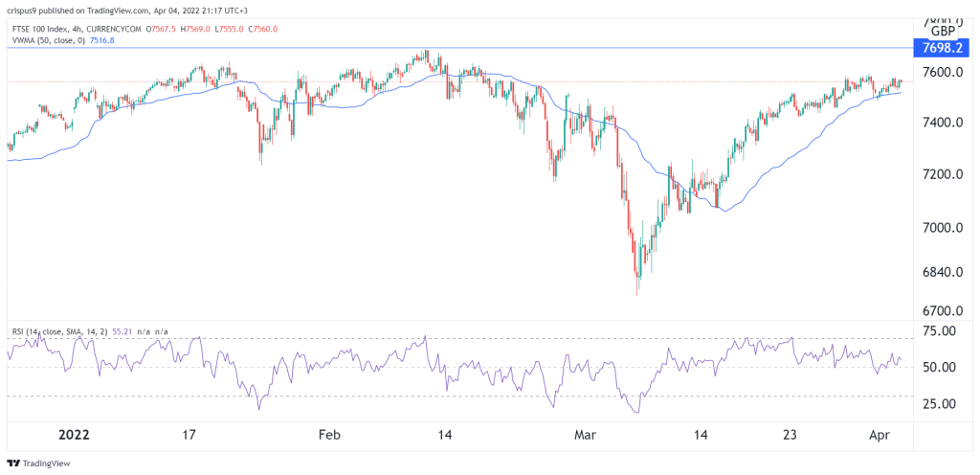Click the 75.00 RSI axis label
980x475 pixels.
941,331
